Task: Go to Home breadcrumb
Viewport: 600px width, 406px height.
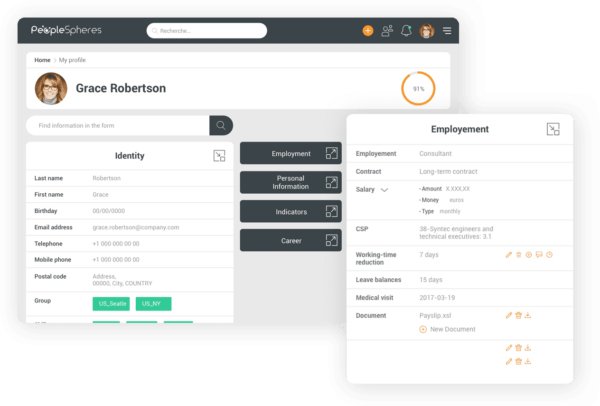Action: click(42, 60)
